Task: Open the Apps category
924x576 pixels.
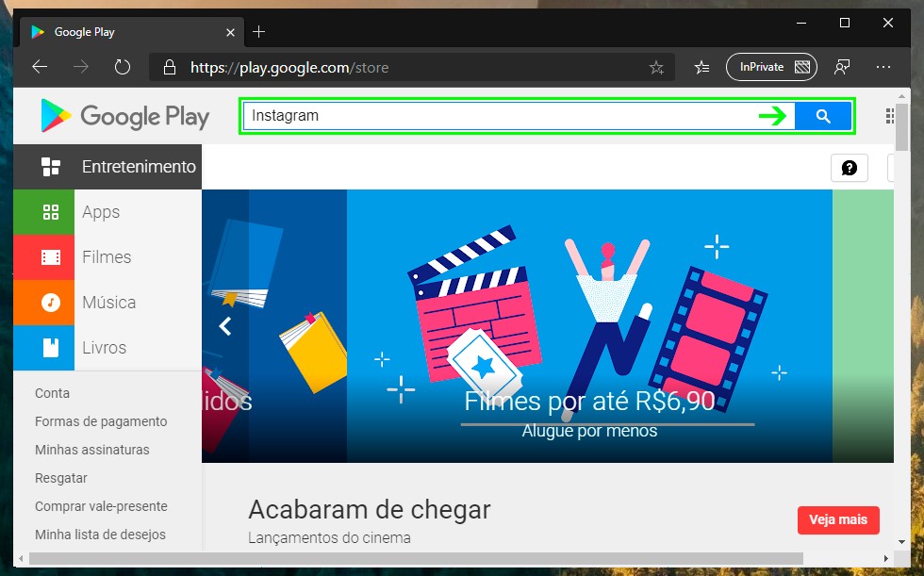Action: (107, 212)
